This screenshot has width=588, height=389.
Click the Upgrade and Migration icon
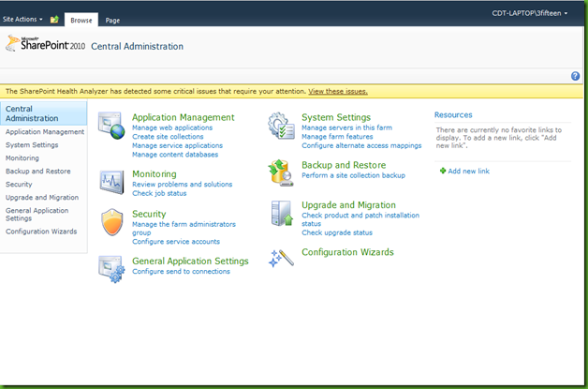[282, 213]
